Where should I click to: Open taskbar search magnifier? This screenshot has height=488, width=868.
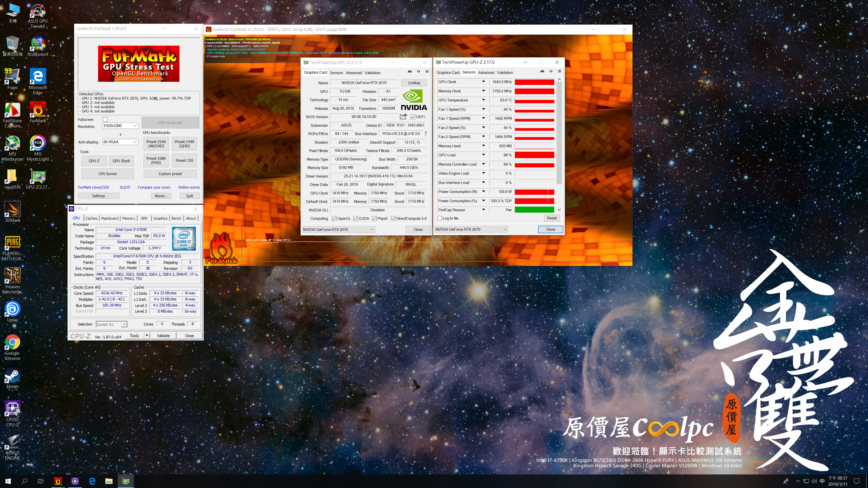(24, 481)
